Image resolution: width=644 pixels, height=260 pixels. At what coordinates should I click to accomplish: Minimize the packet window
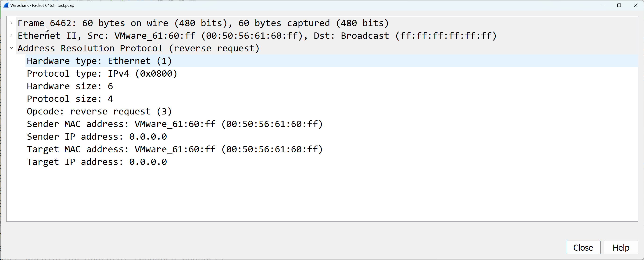(603, 5)
